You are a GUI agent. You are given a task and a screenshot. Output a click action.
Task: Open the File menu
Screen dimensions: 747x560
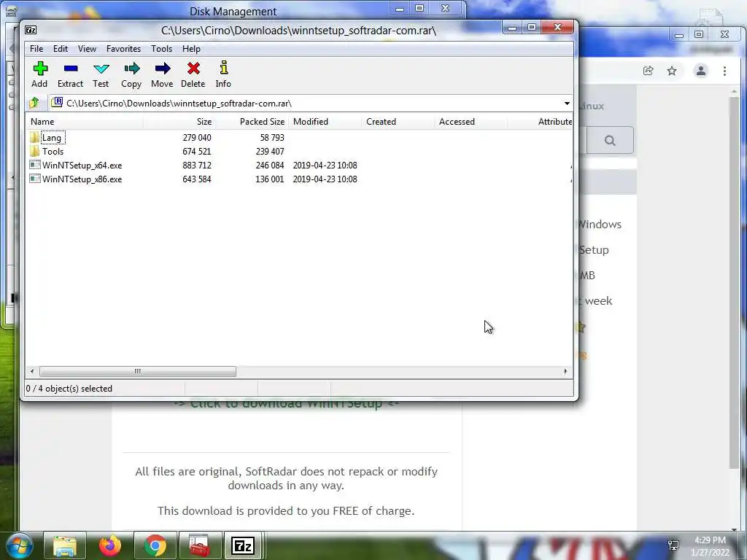[36, 49]
